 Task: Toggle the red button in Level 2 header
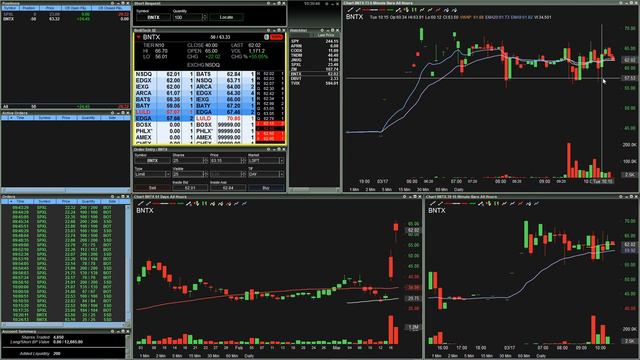[x=276, y=37]
